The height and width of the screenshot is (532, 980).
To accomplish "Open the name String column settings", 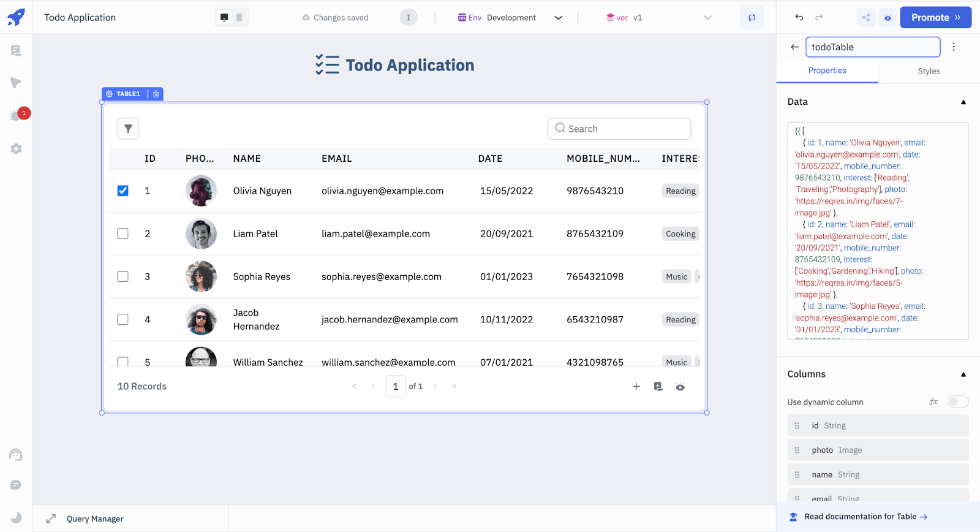I will 878,474.
